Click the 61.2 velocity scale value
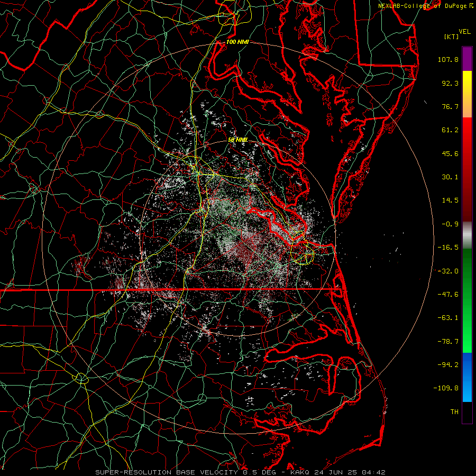 point(450,130)
